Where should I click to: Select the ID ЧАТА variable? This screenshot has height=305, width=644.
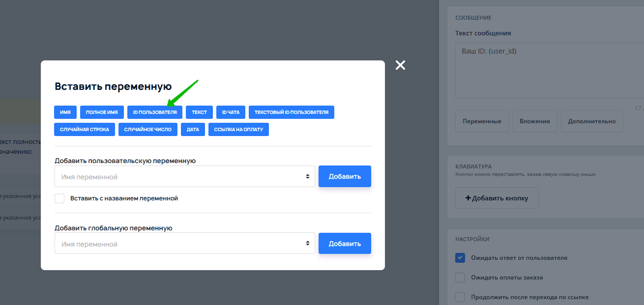click(231, 112)
